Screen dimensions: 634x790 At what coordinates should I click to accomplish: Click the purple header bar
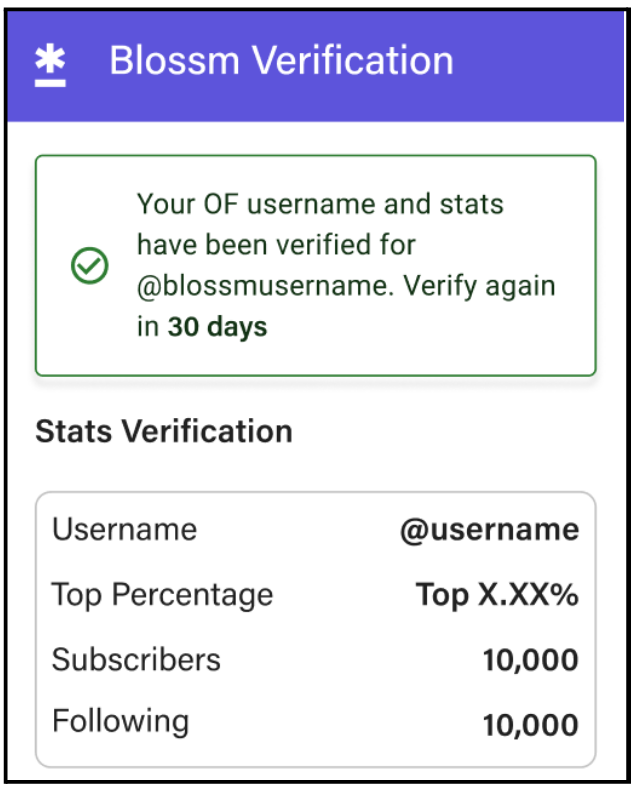tap(316, 67)
